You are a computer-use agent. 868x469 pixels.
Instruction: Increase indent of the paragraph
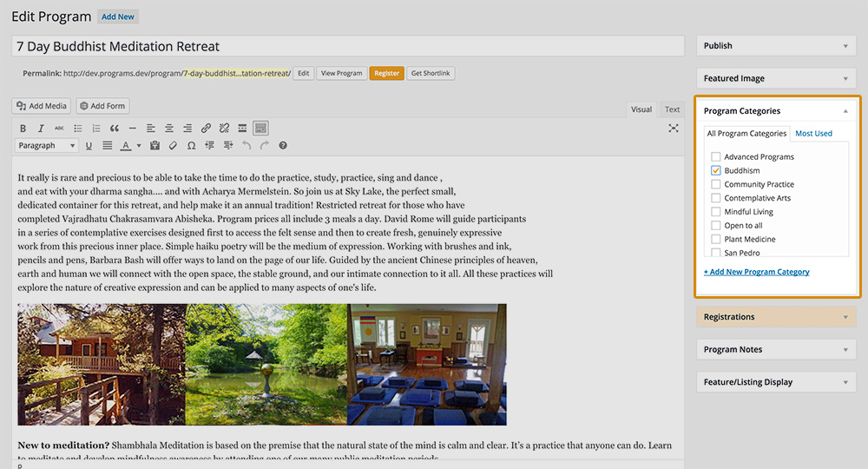[x=228, y=146]
